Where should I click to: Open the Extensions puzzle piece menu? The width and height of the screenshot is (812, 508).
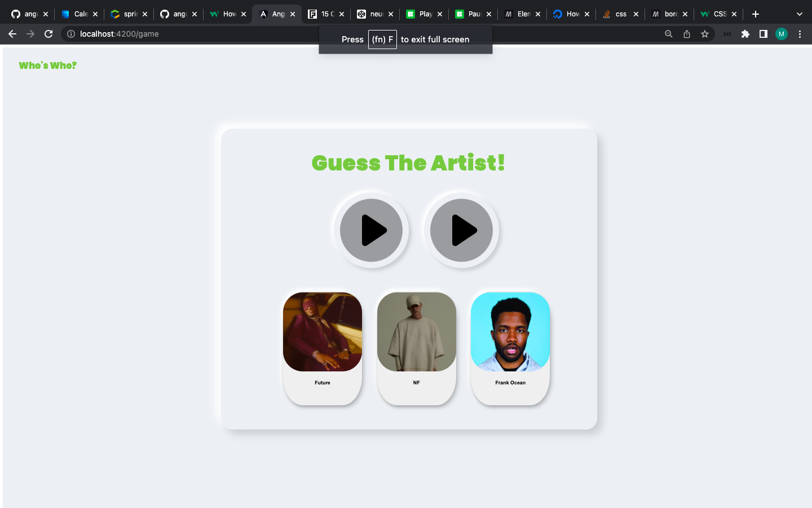(x=745, y=34)
